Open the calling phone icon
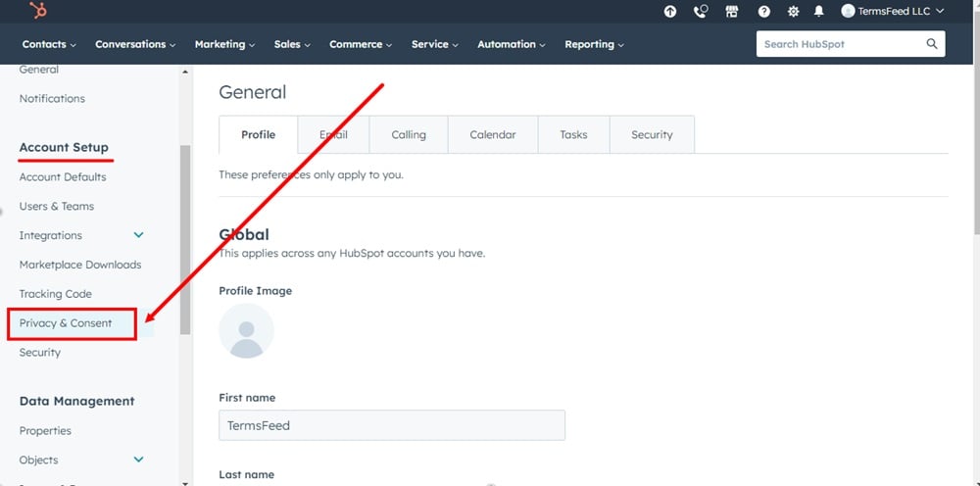Image resolution: width=980 pixels, height=486 pixels. pyautogui.click(x=701, y=11)
